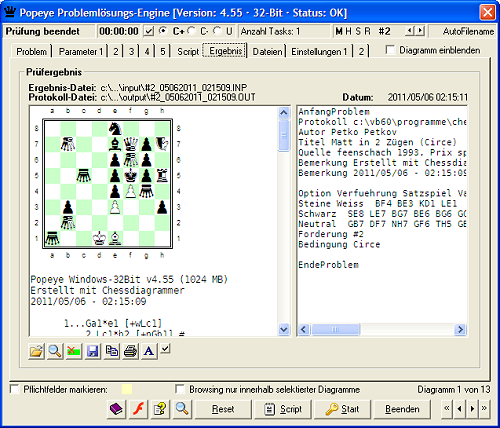This screenshot has height=428, width=500.
Task: Click the red Flash icon at bottom
Action: [x=138, y=409]
